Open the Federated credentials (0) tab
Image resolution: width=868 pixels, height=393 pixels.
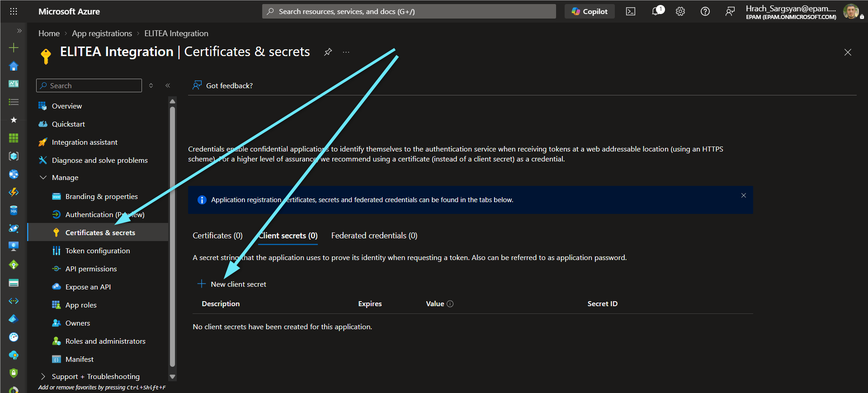point(374,236)
